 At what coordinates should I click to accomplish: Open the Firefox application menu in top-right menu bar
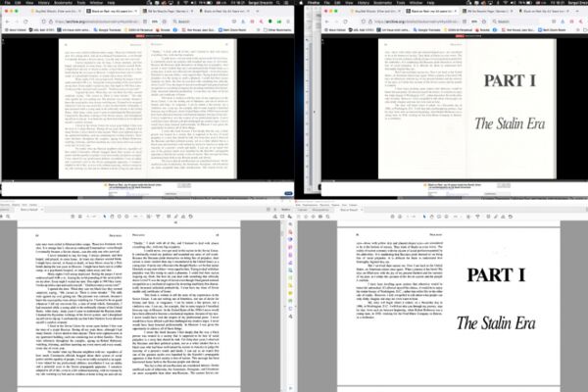pyautogui.click(x=314, y=3)
